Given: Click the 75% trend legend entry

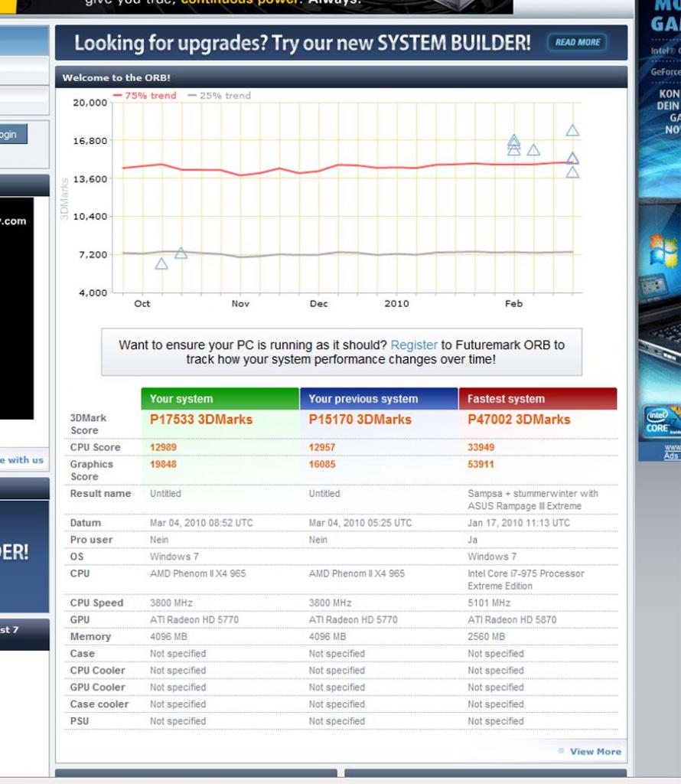Looking at the screenshot, I should tap(145, 96).
